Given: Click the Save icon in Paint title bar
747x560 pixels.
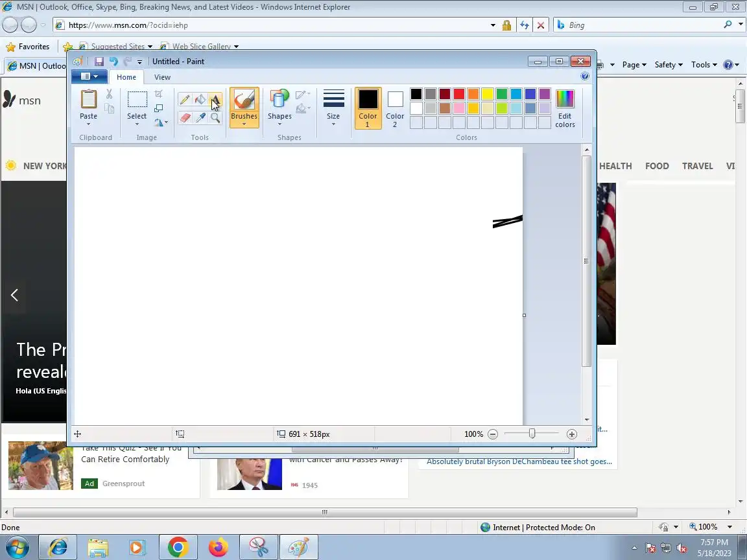Looking at the screenshot, I should pyautogui.click(x=99, y=62).
